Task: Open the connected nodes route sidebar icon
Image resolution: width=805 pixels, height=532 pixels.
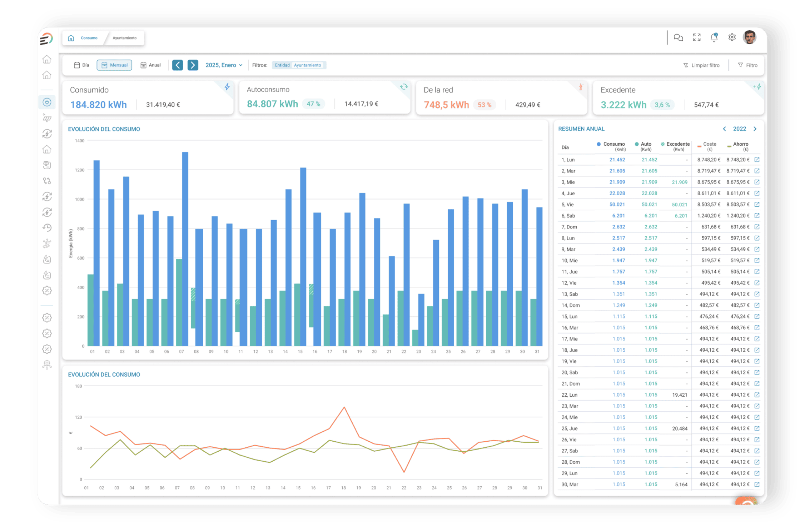Action: click(x=47, y=181)
